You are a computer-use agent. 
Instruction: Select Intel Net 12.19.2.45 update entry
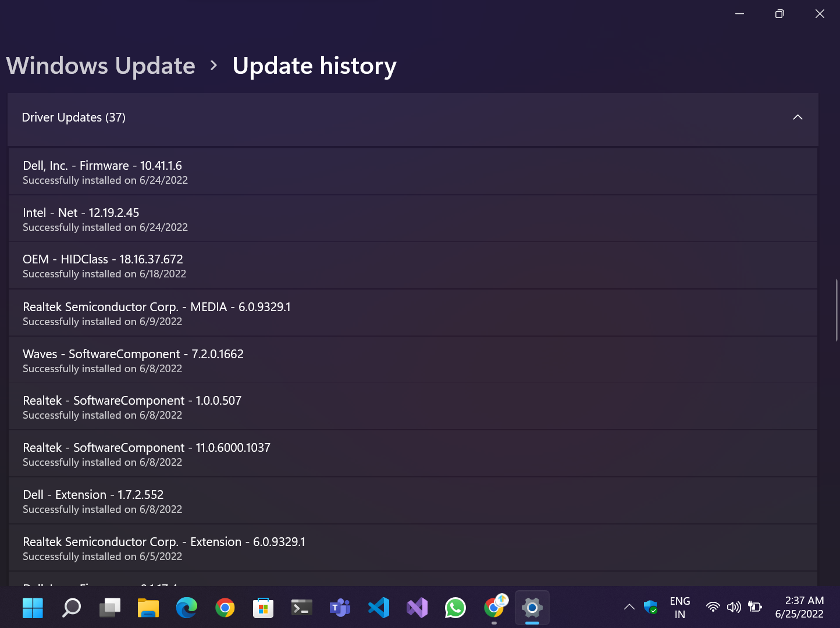[413, 219]
